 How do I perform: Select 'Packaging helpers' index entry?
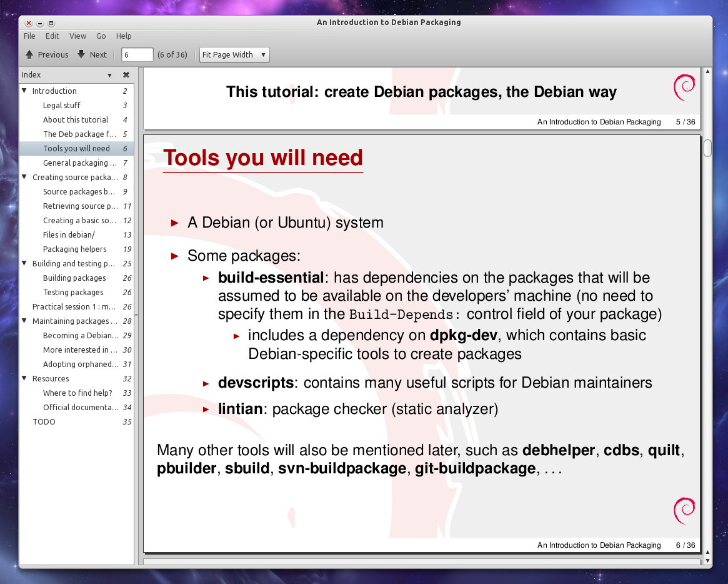[x=77, y=249]
